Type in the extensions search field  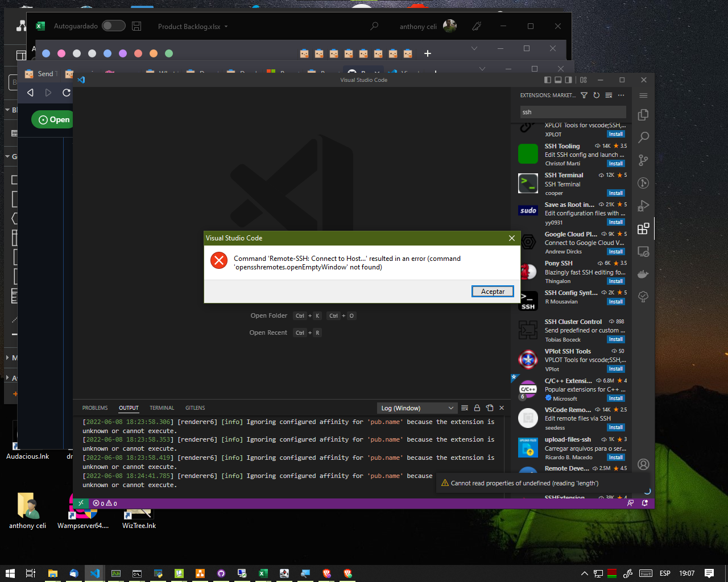point(572,113)
